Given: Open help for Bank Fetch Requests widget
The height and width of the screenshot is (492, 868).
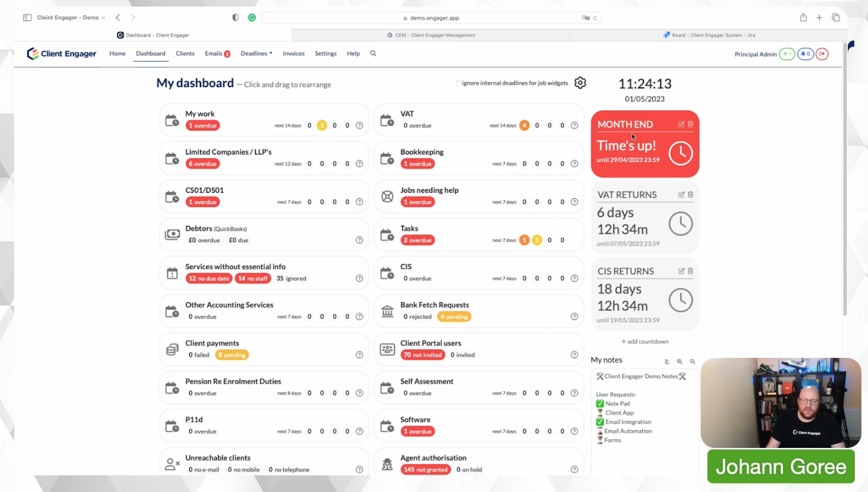Looking at the screenshot, I should pos(574,317).
